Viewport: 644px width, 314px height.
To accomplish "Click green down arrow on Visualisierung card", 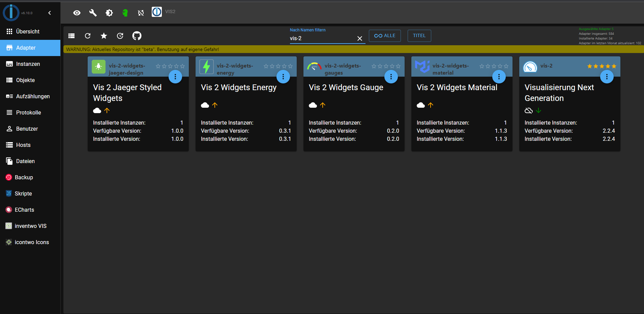I will pos(538,110).
